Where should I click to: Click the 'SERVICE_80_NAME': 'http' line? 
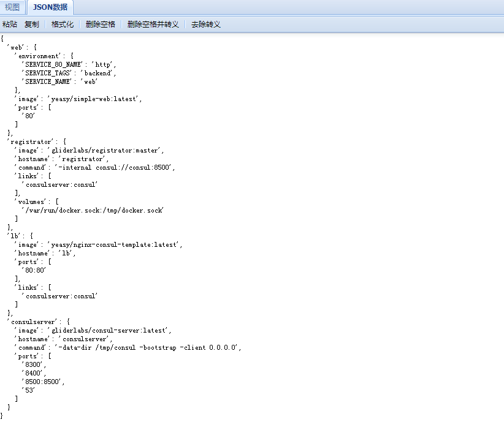69,64
